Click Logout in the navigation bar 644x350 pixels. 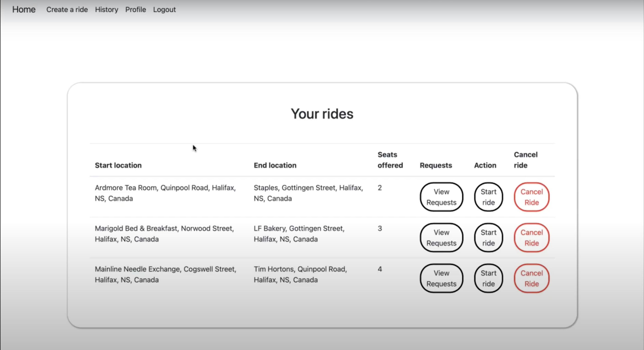(x=164, y=10)
